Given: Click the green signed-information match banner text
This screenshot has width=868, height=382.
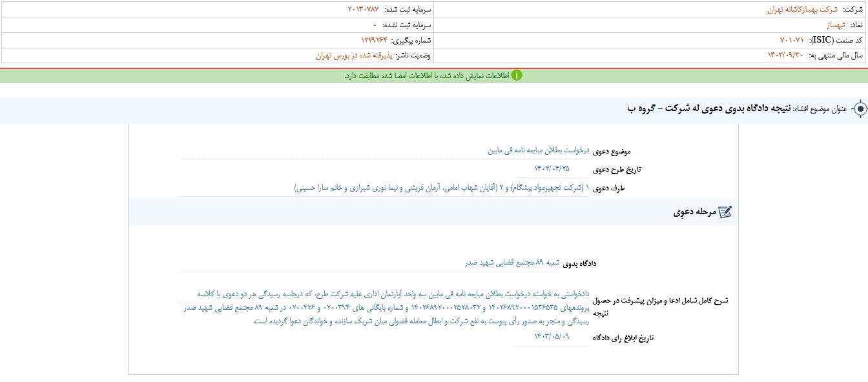Looking at the screenshot, I should pos(426,75).
